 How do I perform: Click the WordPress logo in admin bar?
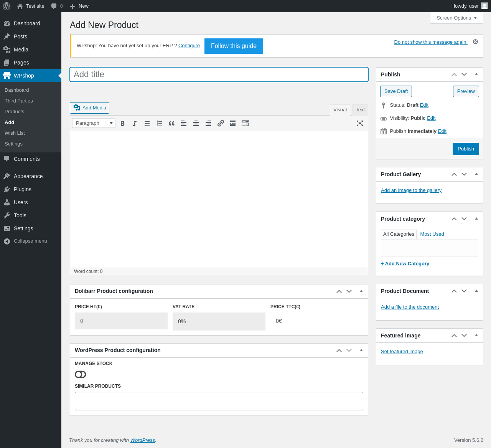pyautogui.click(x=7, y=6)
